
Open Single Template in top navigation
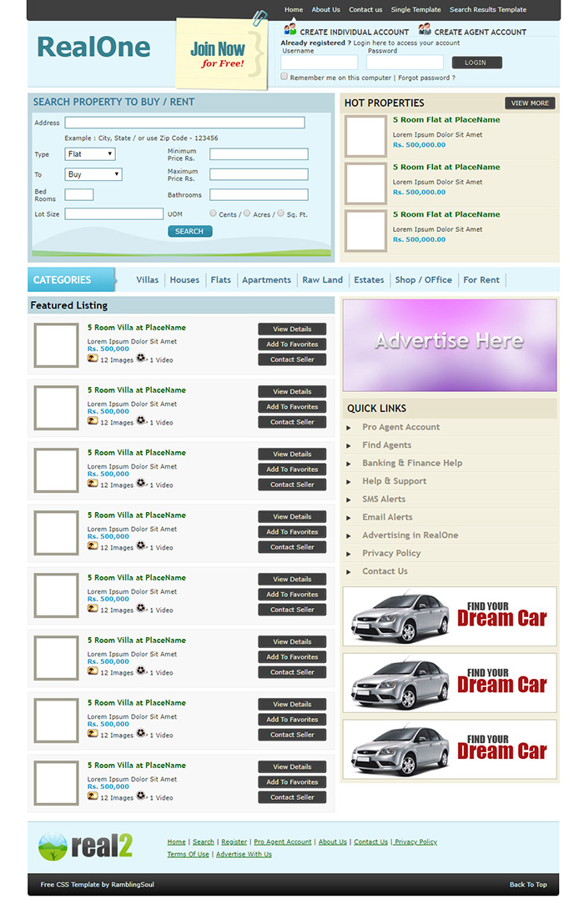(x=416, y=9)
